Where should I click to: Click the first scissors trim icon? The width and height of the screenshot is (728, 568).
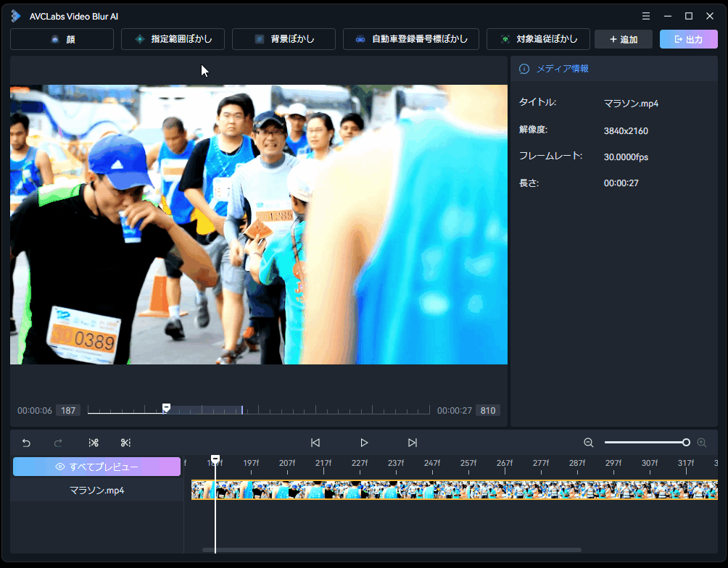(94, 443)
